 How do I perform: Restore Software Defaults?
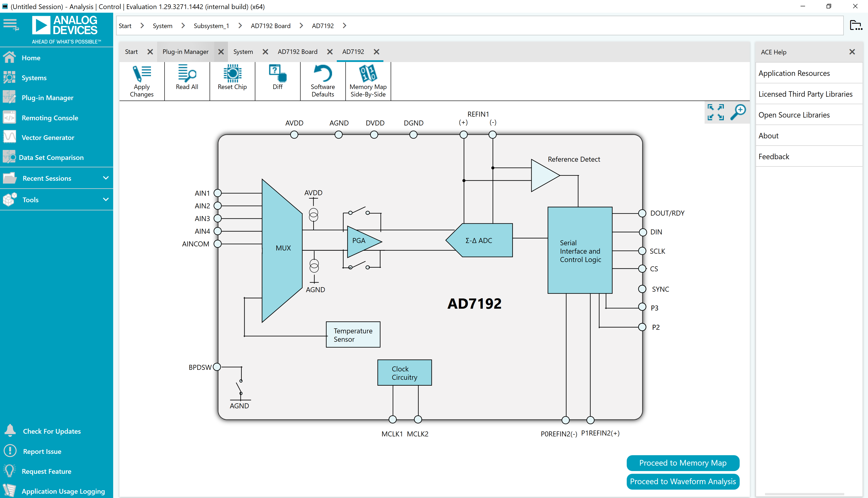pyautogui.click(x=323, y=81)
